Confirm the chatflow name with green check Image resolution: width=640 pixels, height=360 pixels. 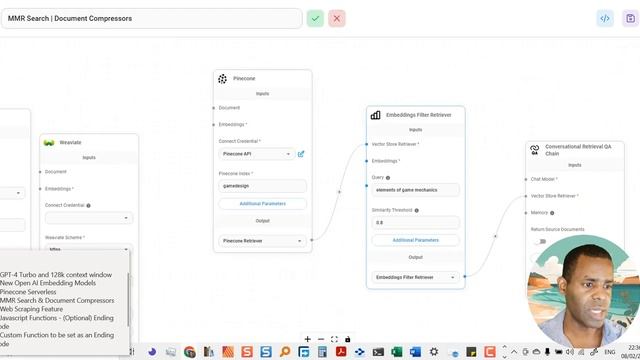coord(315,18)
